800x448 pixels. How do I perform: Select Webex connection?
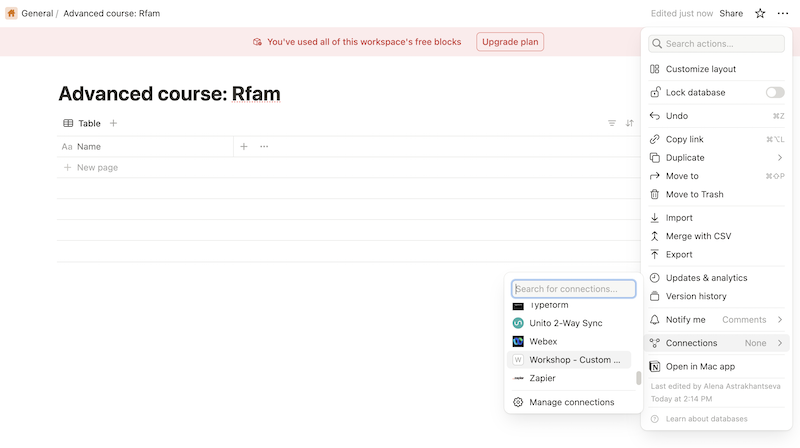[x=569, y=341]
